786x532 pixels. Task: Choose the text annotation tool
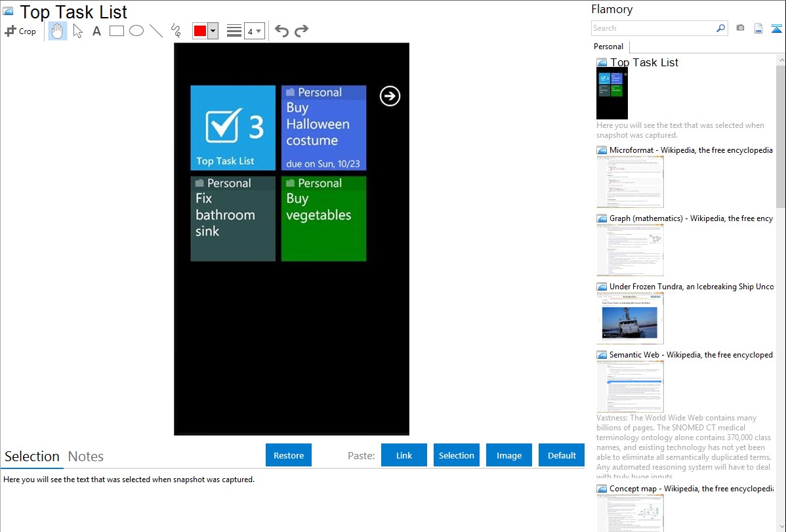(96, 31)
